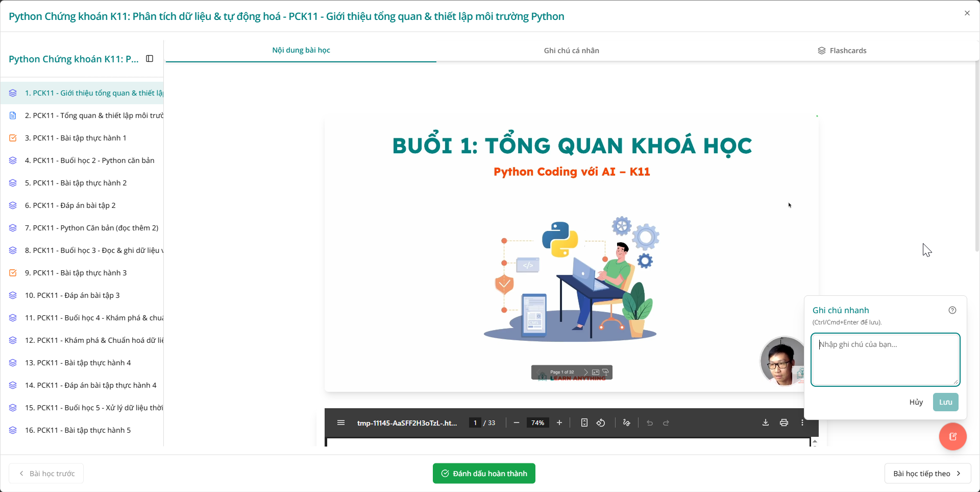
Task: Zoom out the PDF with the minus icon
Action: click(x=517, y=423)
